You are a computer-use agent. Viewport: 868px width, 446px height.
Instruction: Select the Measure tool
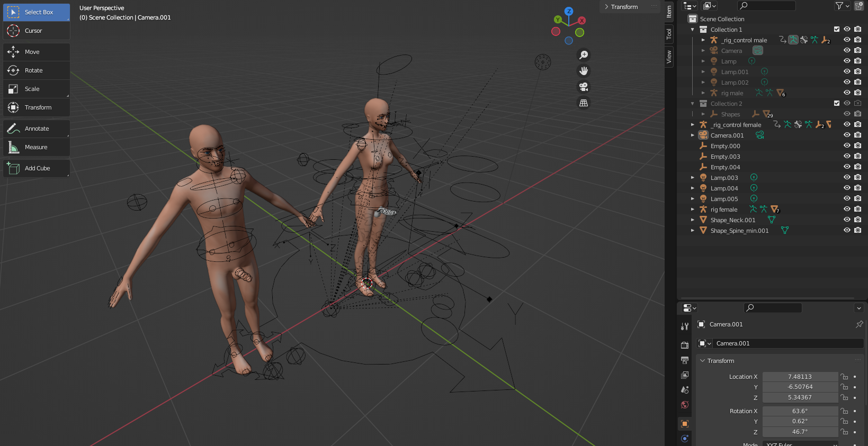pyautogui.click(x=37, y=147)
